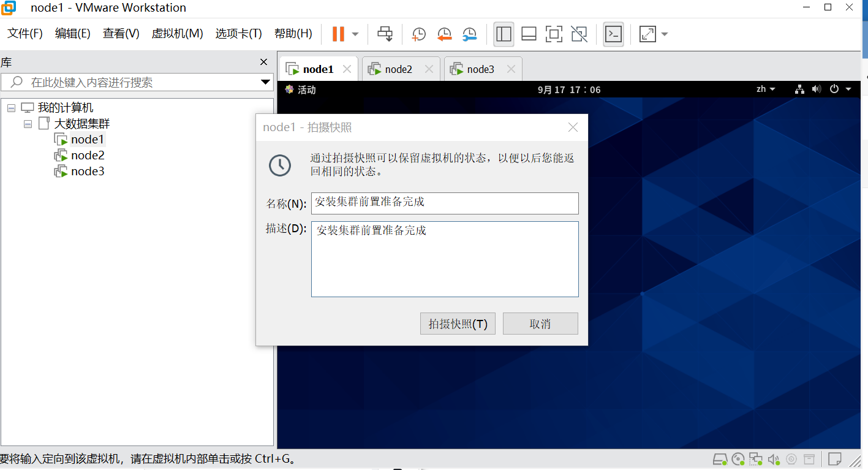868x470 pixels.
Task: Open the 虚拟机(M) menu
Action: point(177,34)
